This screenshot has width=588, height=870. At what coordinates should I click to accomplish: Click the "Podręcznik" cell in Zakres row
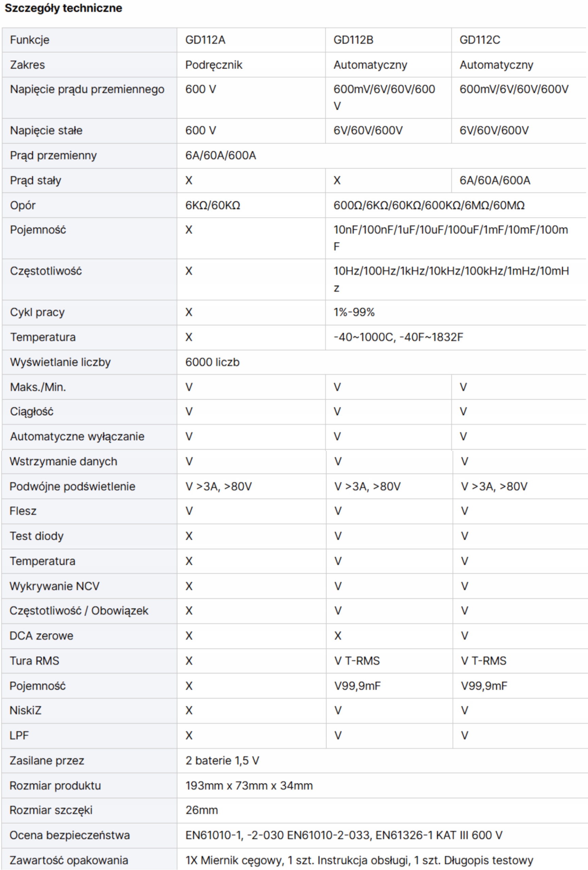214,65
